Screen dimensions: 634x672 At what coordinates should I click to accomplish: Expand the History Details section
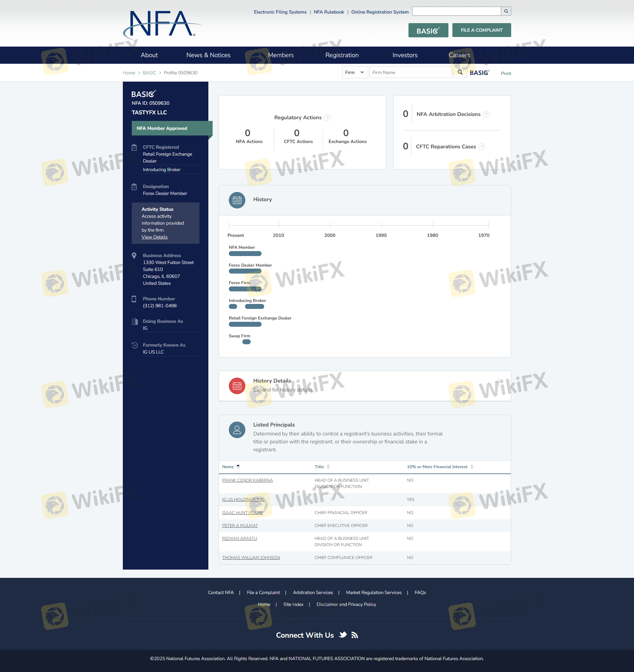click(499, 382)
